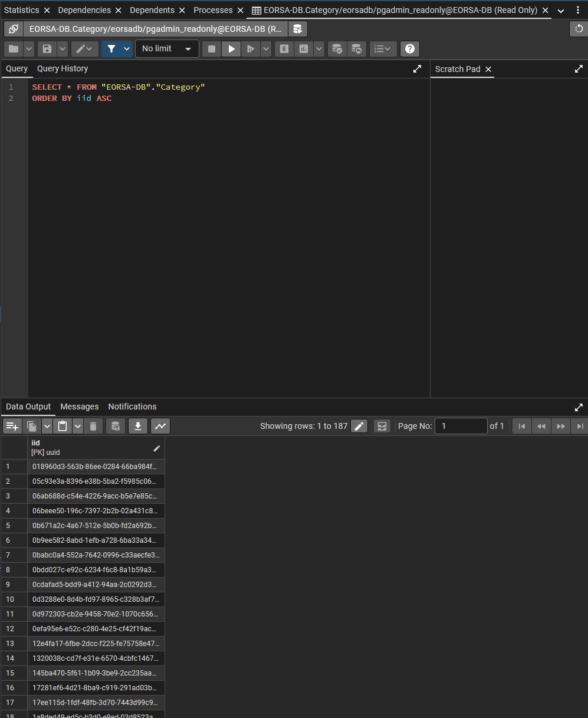Viewport: 588px width, 718px height.
Task: Open the Copy options dropdown arrow
Action: (47, 426)
